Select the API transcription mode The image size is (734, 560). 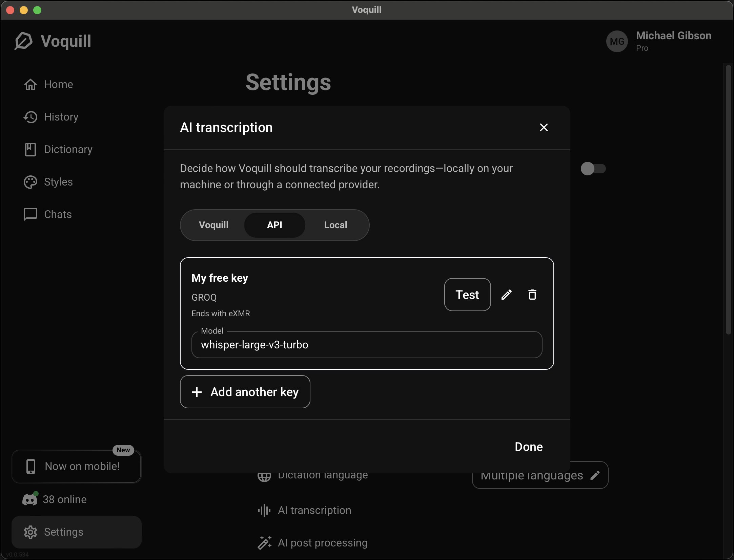click(274, 225)
